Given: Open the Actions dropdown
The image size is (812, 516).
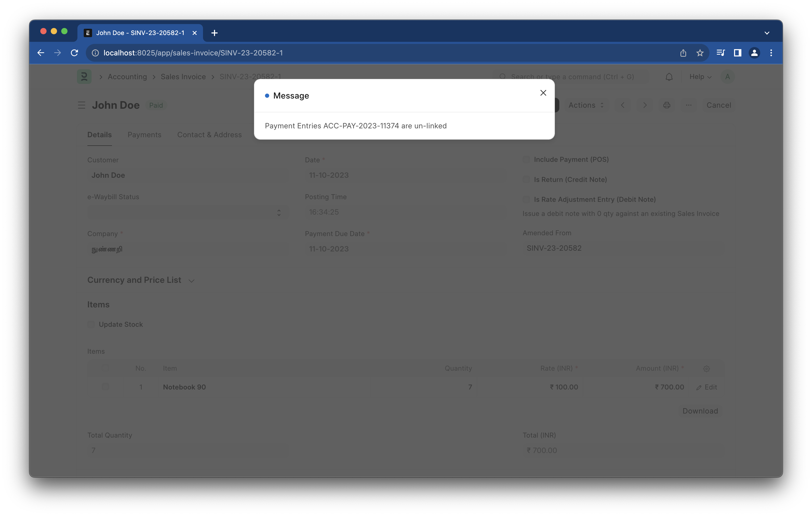Looking at the screenshot, I should point(586,105).
